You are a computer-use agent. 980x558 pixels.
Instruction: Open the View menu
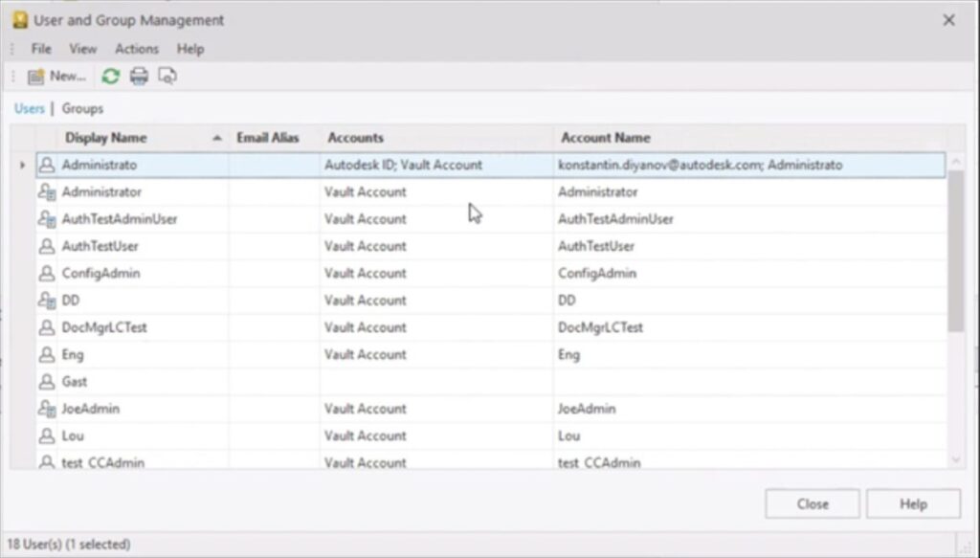pos(83,49)
